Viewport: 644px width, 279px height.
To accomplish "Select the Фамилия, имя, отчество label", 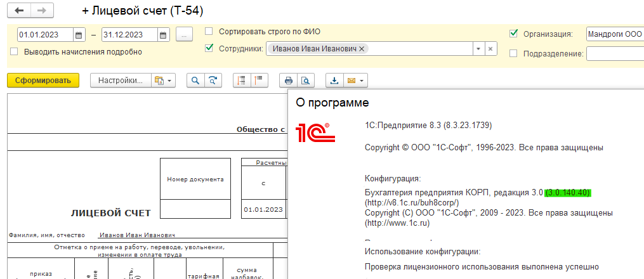I will coord(47,235).
